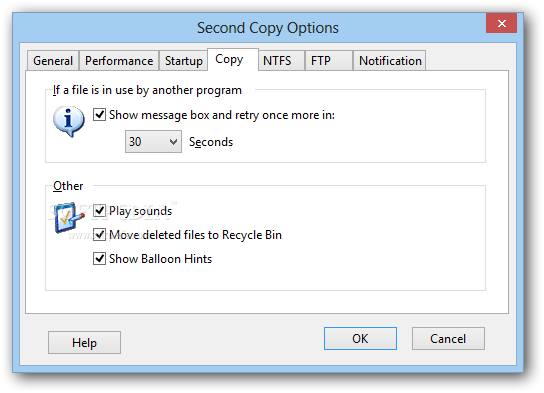Switch to the General tab
544x393 pixels.
click(53, 61)
